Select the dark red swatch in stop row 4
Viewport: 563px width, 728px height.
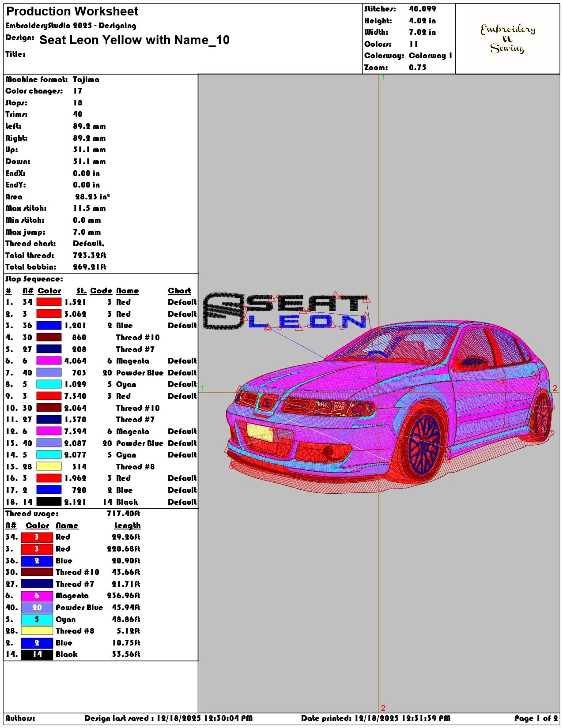click(x=49, y=338)
